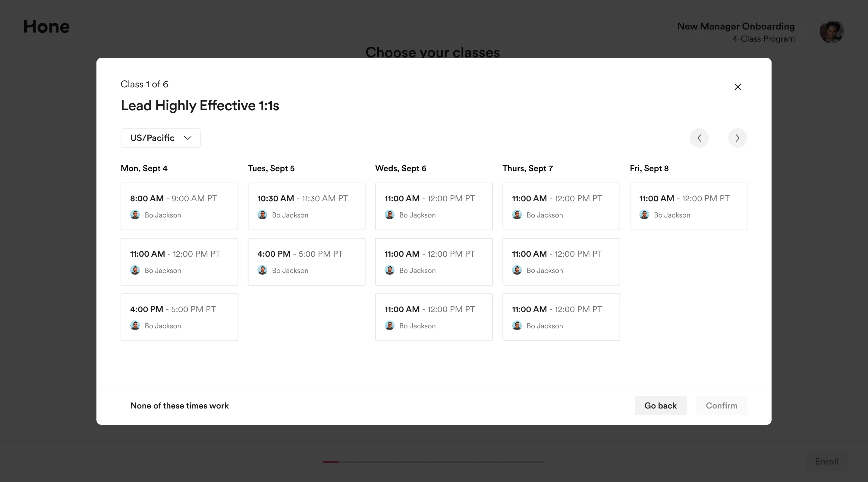Click the Hone logo

tap(46, 27)
